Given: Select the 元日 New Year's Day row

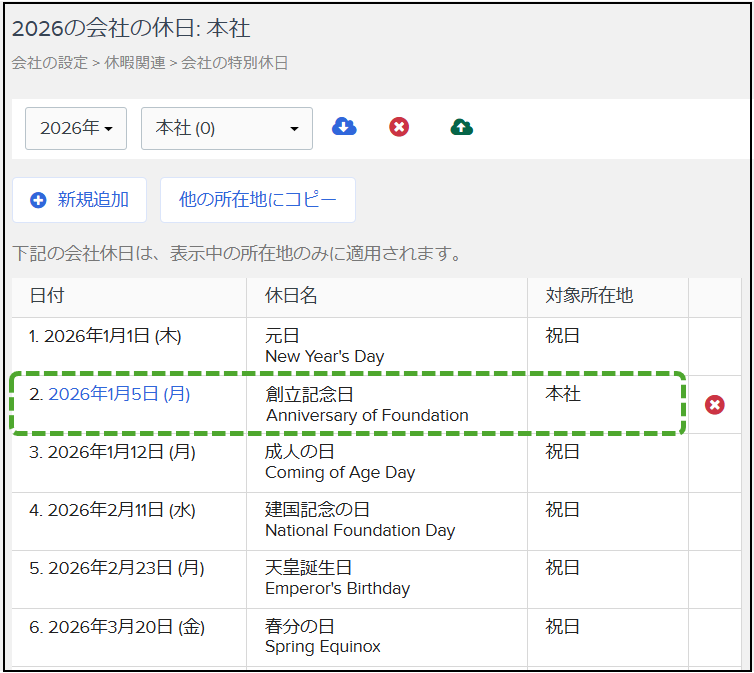Looking at the screenshot, I should coord(324,346).
